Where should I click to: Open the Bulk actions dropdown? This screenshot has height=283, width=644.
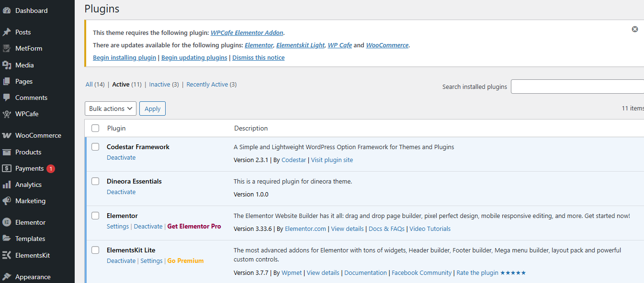(x=111, y=109)
